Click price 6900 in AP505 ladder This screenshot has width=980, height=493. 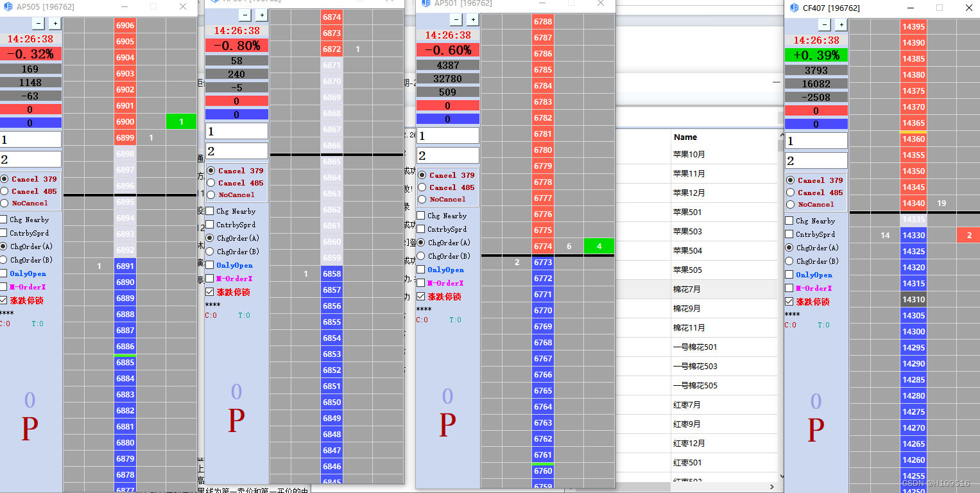(125, 121)
